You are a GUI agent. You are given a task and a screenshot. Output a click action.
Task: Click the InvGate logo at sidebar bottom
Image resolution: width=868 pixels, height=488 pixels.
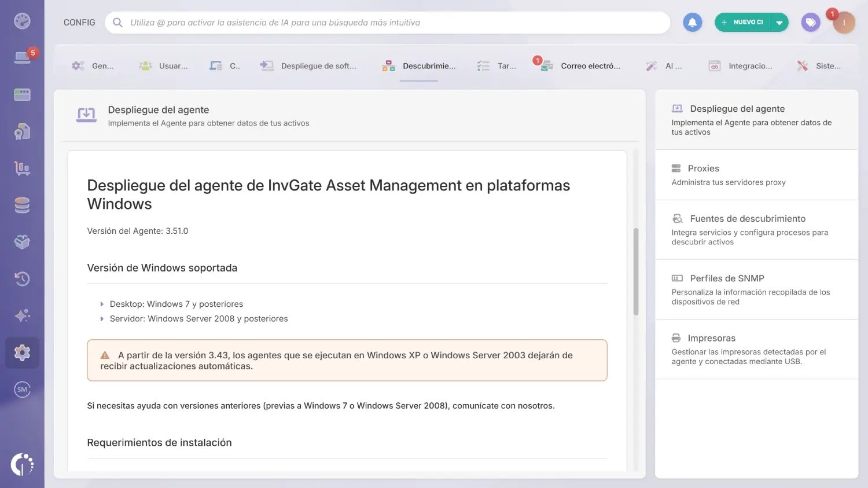22,464
